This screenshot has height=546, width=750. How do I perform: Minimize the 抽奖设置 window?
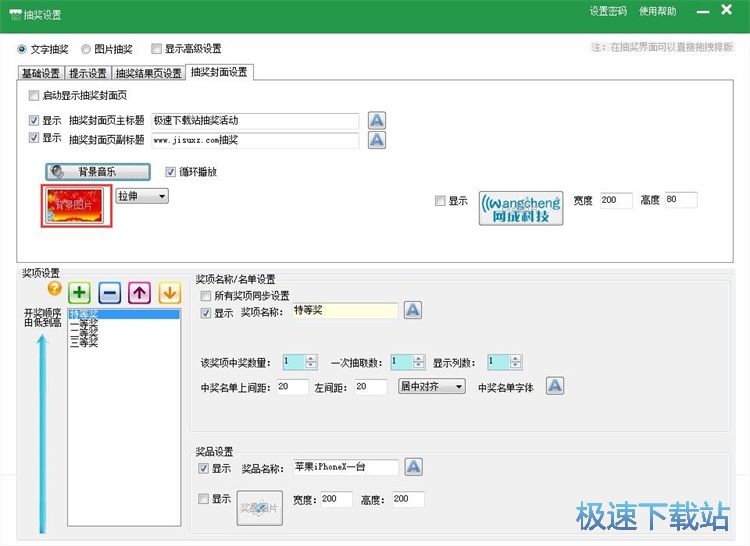pos(703,11)
